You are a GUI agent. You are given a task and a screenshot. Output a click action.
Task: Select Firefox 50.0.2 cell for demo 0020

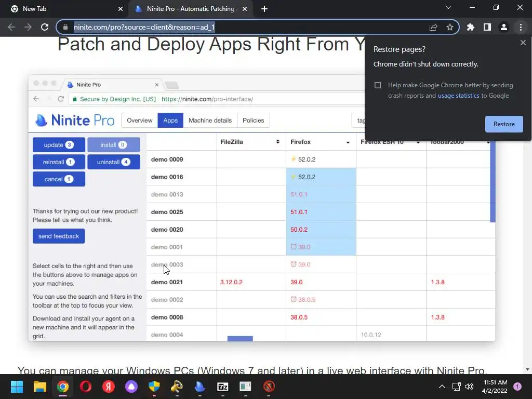[x=321, y=230]
